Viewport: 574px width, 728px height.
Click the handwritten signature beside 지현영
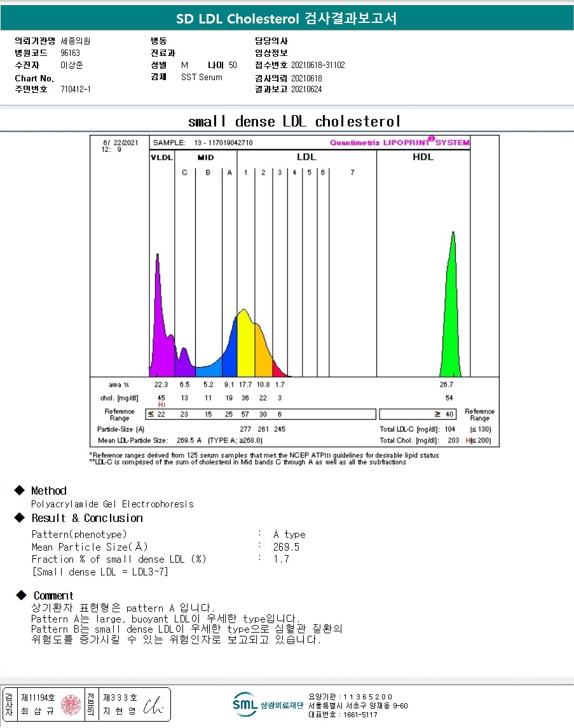tap(153, 704)
